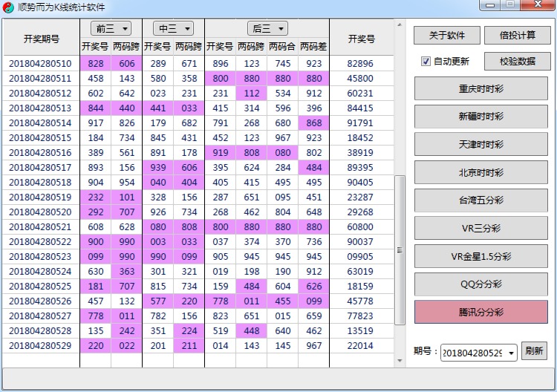Switch to 天津时时彩
The height and width of the screenshot is (392, 557).
click(481, 144)
